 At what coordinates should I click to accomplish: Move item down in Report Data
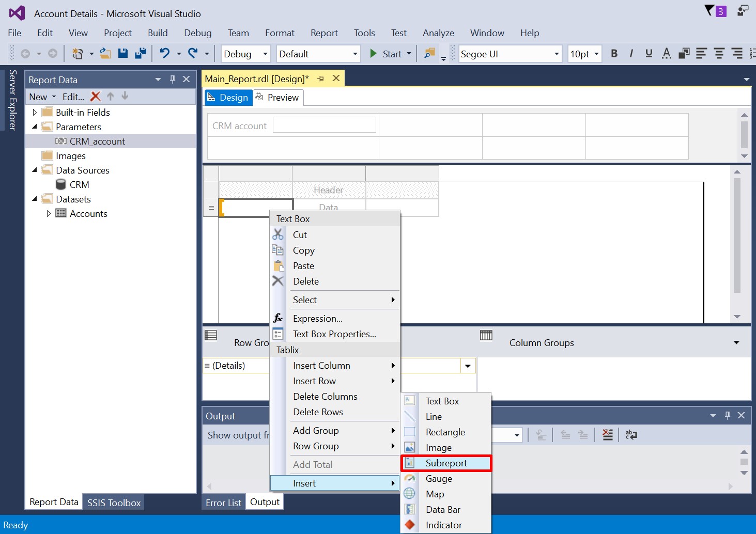coord(125,97)
